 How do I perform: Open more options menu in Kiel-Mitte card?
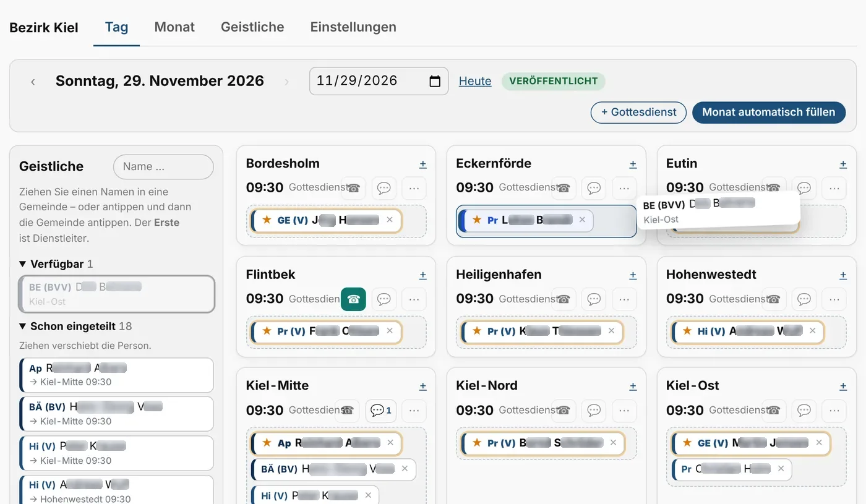pos(414,411)
